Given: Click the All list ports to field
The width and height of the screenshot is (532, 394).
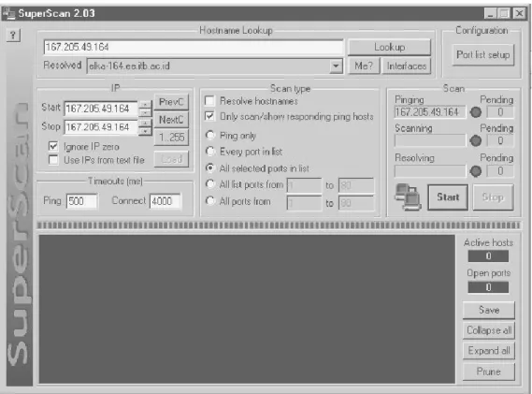Looking at the screenshot, I should pos(356,185).
